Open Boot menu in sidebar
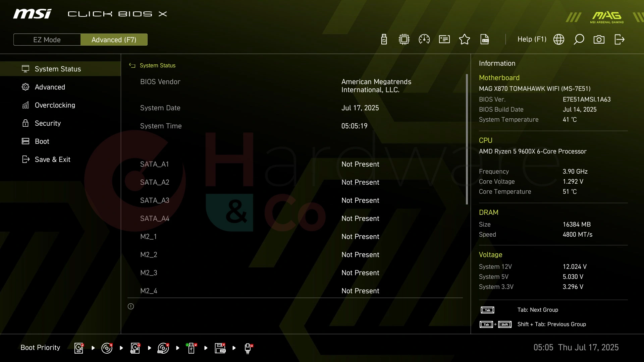644x362 pixels. (60, 141)
